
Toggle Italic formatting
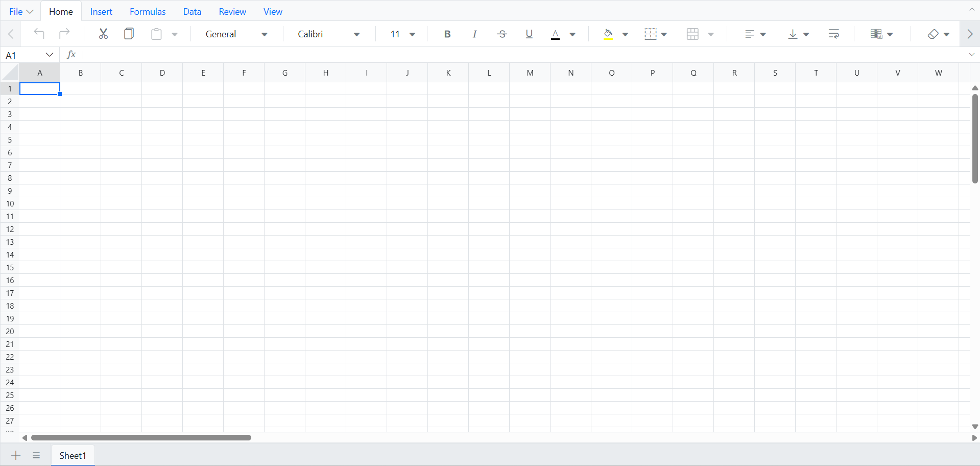click(x=474, y=34)
